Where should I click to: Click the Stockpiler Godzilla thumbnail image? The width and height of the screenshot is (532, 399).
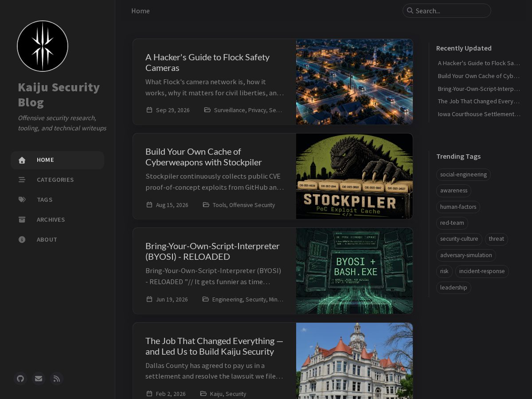point(355,176)
